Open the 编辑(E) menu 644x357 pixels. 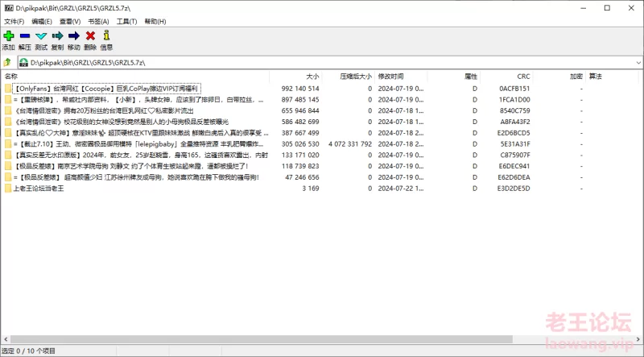(x=42, y=22)
